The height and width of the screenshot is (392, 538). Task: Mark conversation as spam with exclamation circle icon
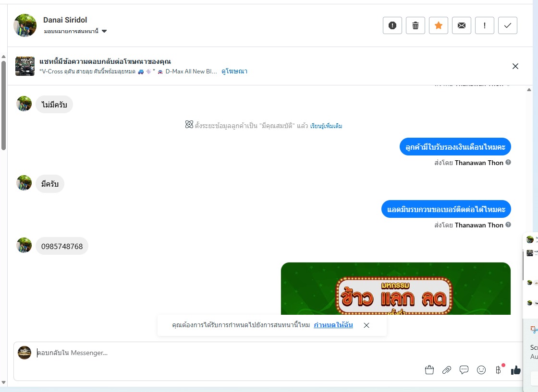coord(392,25)
